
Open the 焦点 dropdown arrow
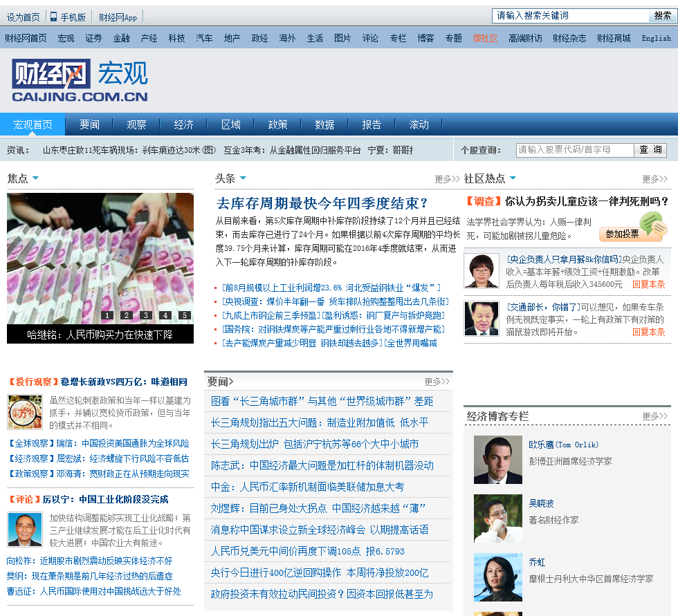tap(35, 178)
